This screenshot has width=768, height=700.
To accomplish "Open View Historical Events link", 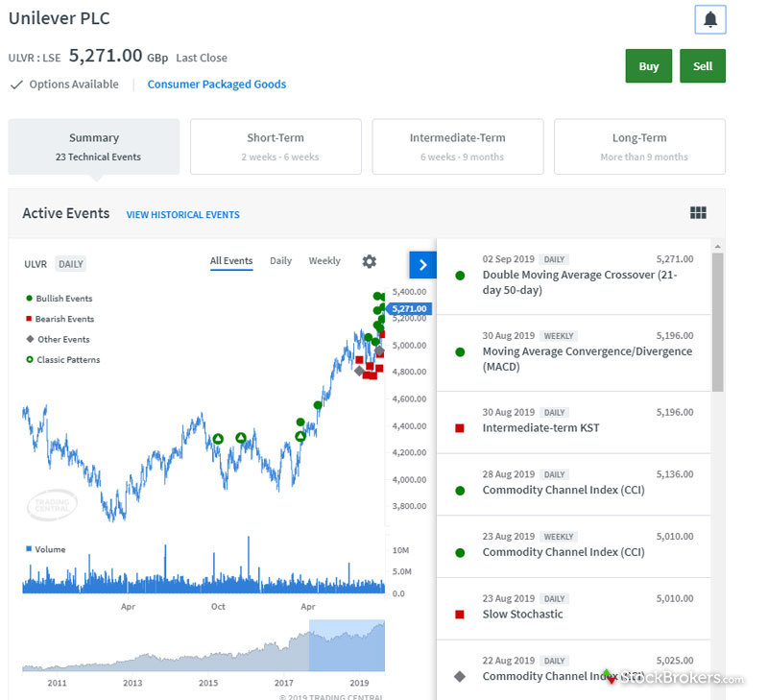I will click(x=182, y=214).
